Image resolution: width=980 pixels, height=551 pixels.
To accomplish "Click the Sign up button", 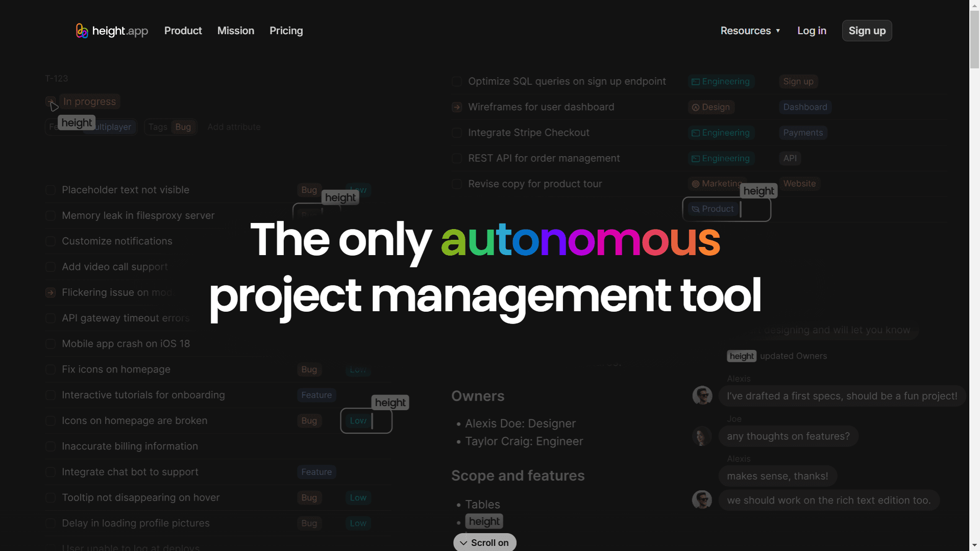I will pyautogui.click(x=867, y=31).
